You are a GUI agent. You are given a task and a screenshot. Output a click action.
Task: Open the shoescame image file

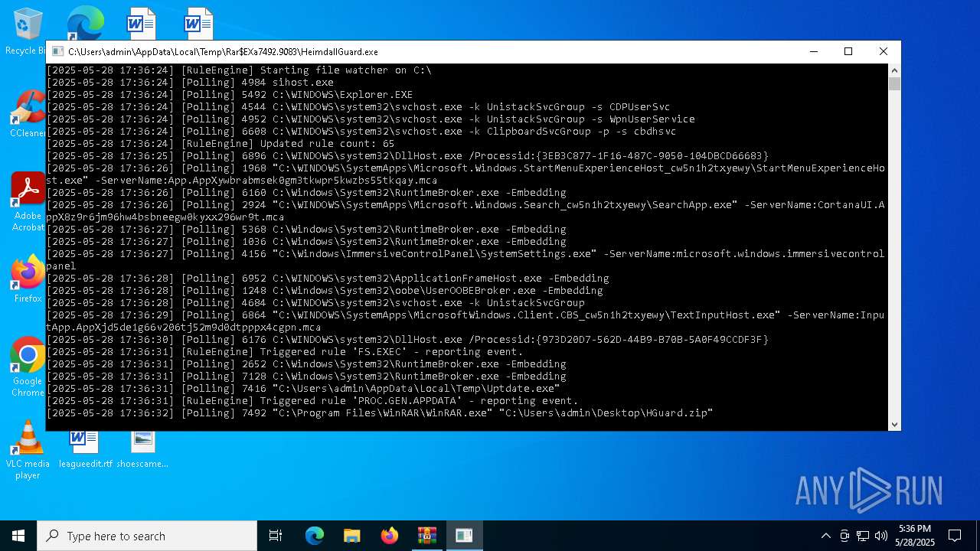click(x=142, y=450)
